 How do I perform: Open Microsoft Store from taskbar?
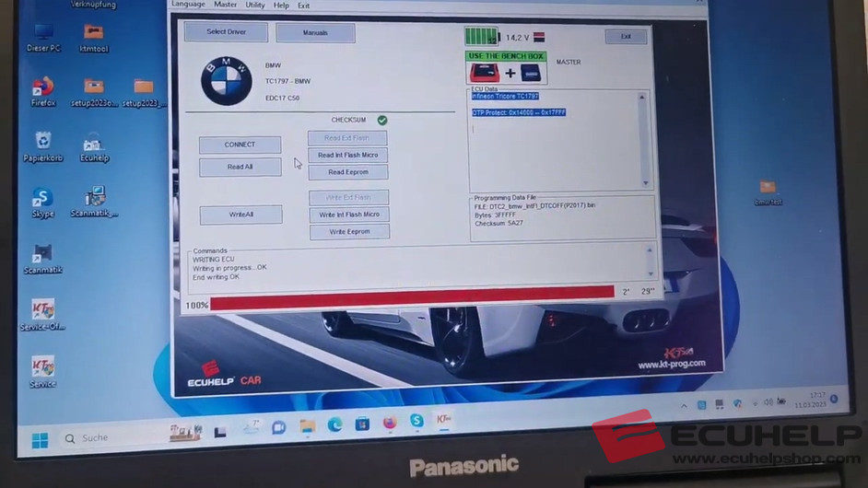362,424
